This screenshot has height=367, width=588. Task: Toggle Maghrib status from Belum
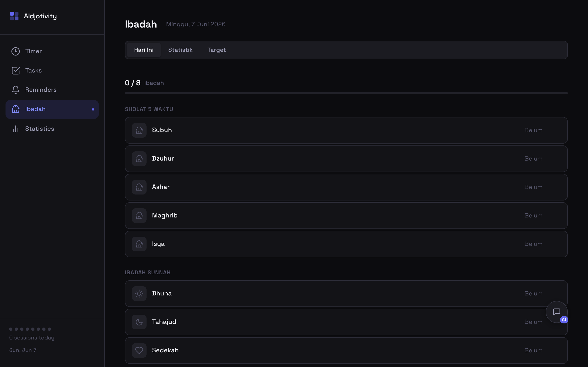pyautogui.click(x=533, y=216)
